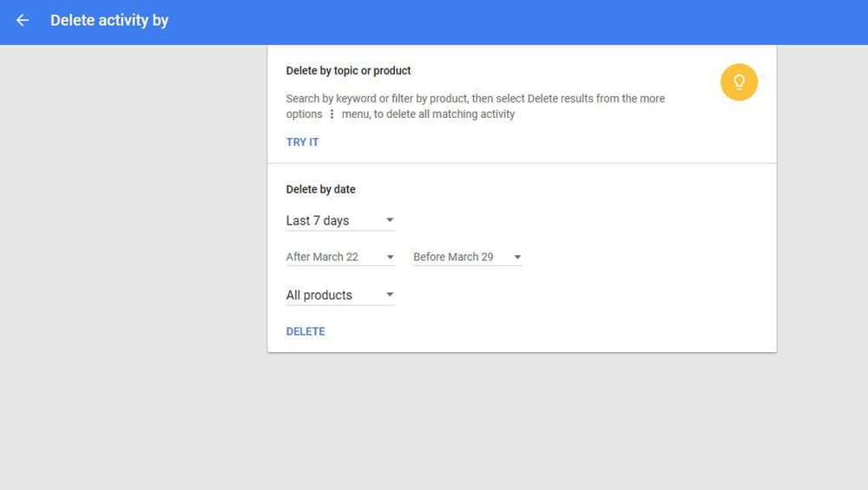This screenshot has width=868, height=490.
Task: Click the Search by keyword description text
Action: pyautogui.click(x=476, y=99)
